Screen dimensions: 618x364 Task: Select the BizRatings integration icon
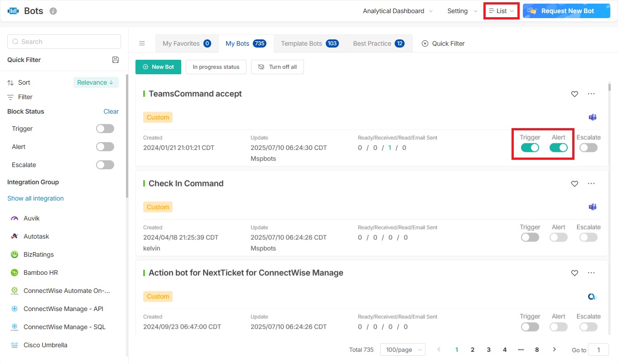(14, 254)
